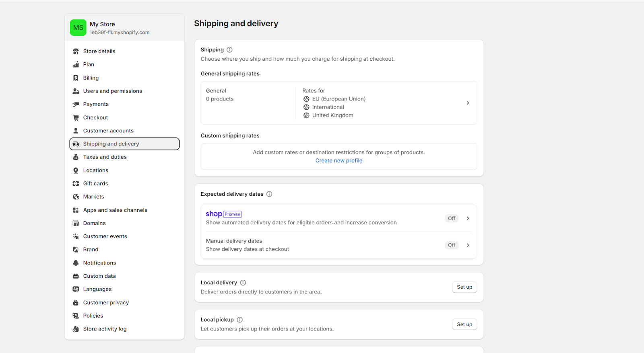The image size is (644, 353).
Task: Click the Brand icon in sidebar
Action: click(x=76, y=250)
